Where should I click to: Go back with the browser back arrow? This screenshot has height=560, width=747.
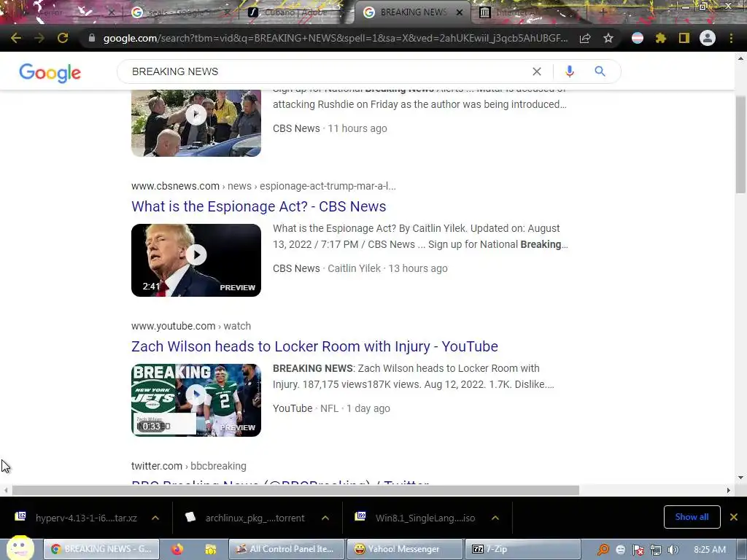coord(16,38)
